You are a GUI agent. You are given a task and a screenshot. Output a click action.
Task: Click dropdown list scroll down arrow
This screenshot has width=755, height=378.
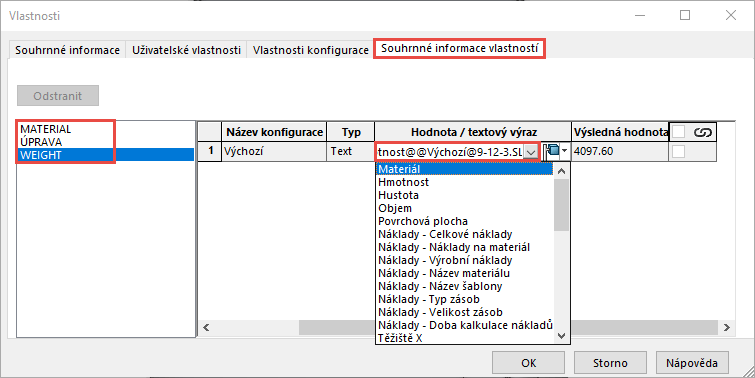tap(561, 336)
